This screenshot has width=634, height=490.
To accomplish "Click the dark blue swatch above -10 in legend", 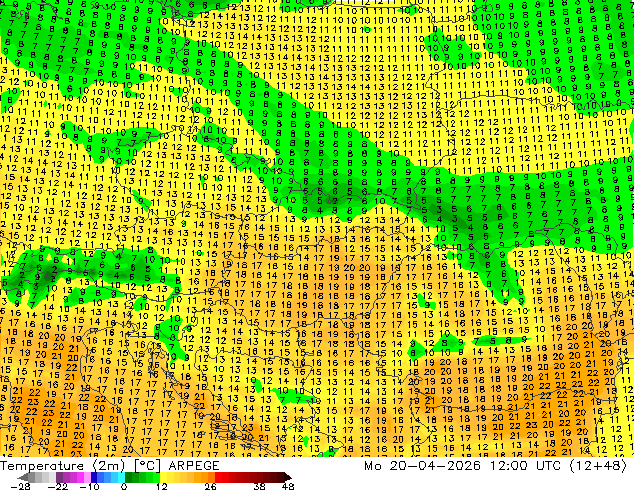I will [x=94, y=477].
